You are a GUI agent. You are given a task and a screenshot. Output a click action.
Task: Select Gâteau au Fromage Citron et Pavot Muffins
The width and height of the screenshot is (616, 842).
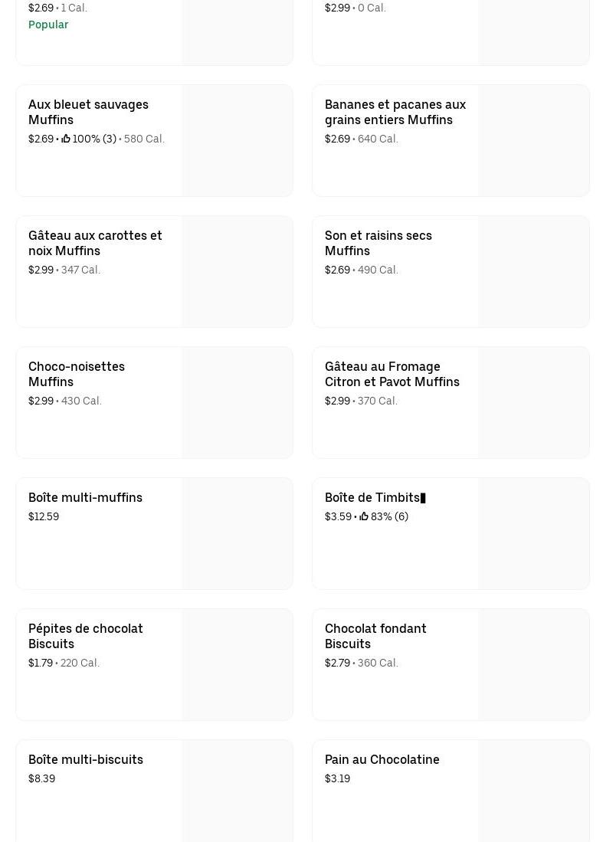[392, 374]
